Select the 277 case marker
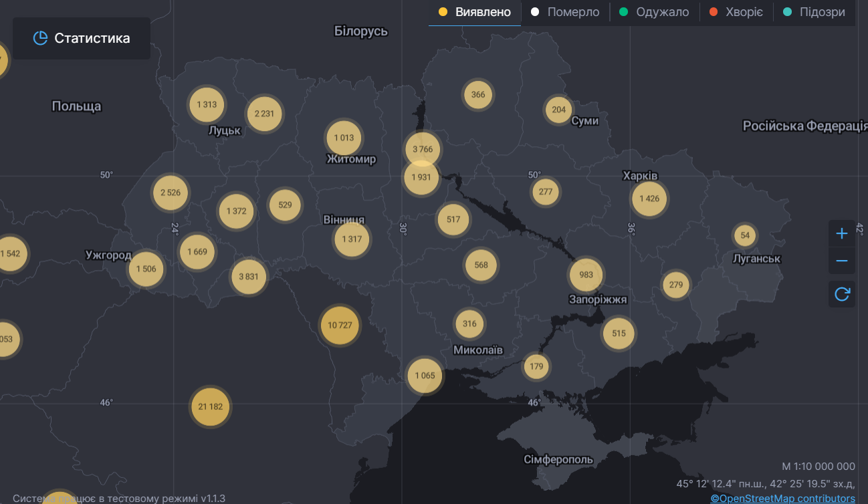868x504 pixels. (x=546, y=192)
